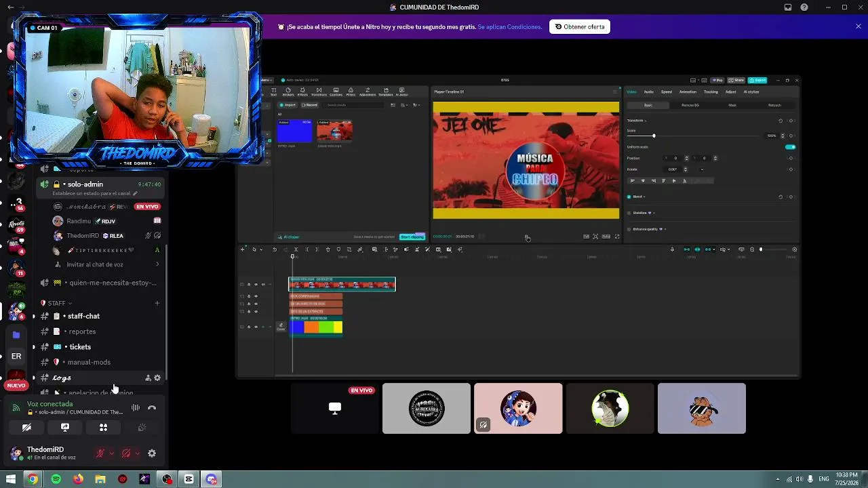The image size is (868, 488).
Task: Delete the selected clip in CapCut timeline
Action: pyautogui.click(x=328, y=249)
